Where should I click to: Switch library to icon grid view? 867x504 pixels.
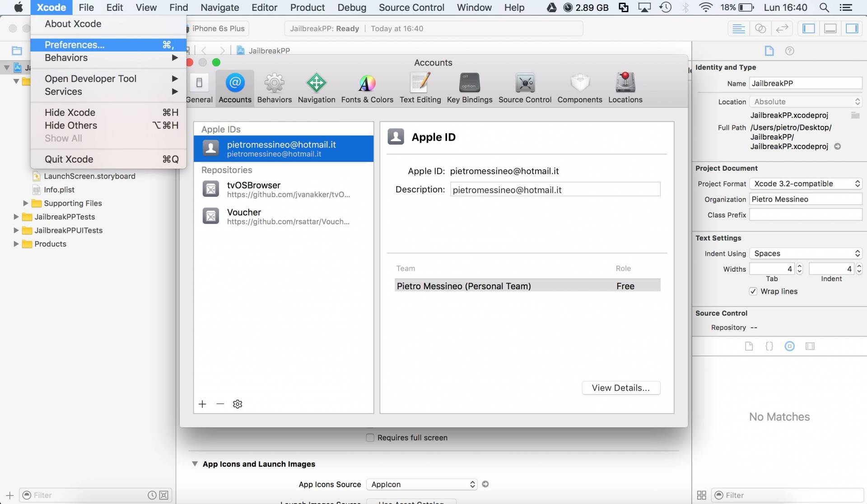(701, 495)
